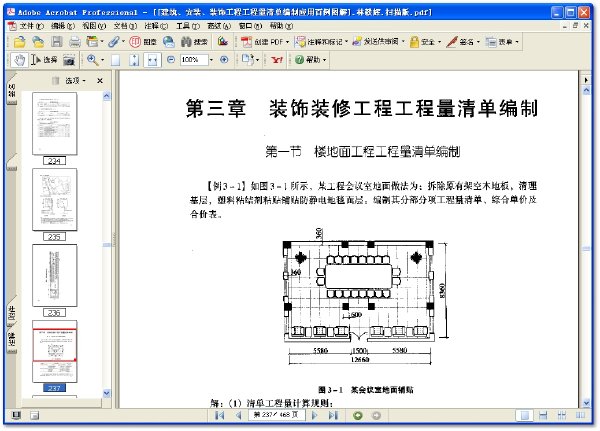This screenshot has height=431, width=600.
Task: Click the thumbnail panel scroll-down arrow
Action: pos(107,393)
